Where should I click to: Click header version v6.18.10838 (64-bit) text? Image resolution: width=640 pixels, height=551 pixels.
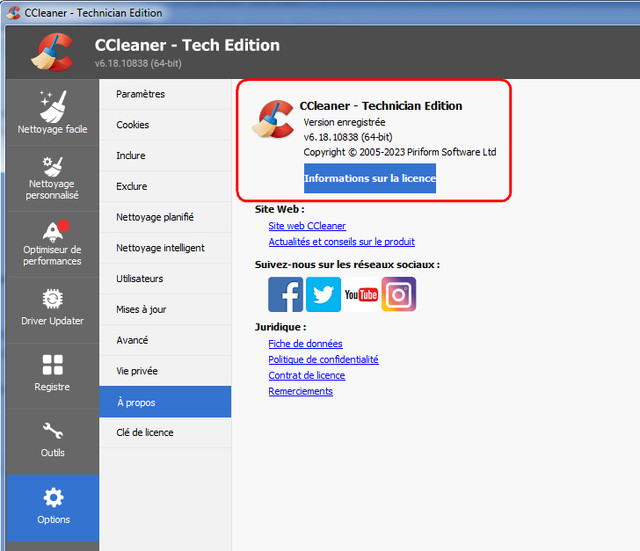click(x=138, y=64)
